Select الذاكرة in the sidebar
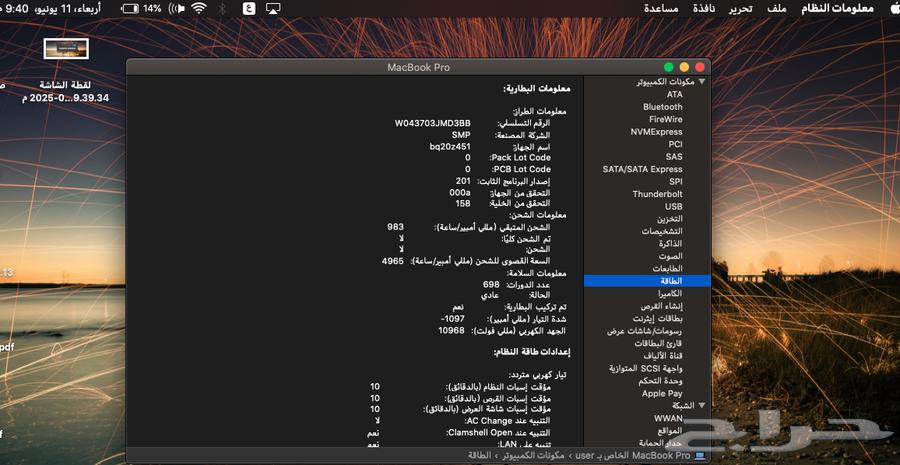Screen dimensions: 900x465 click(670, 243)
